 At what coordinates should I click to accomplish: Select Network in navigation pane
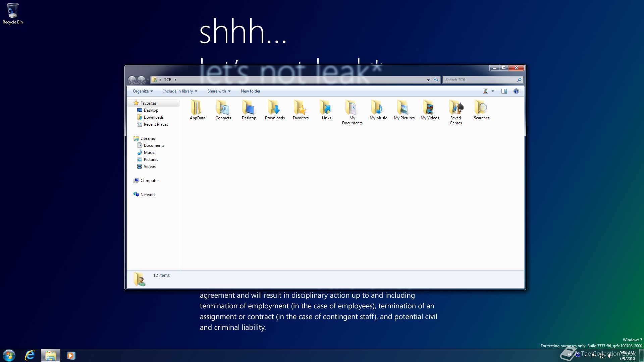pyautogui.click(x=148, y=195)
